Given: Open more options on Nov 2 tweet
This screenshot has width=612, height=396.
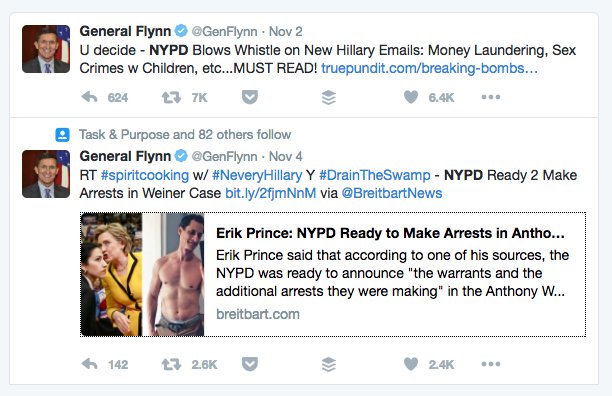Looking at the screenshot, I should click(491, 97).
